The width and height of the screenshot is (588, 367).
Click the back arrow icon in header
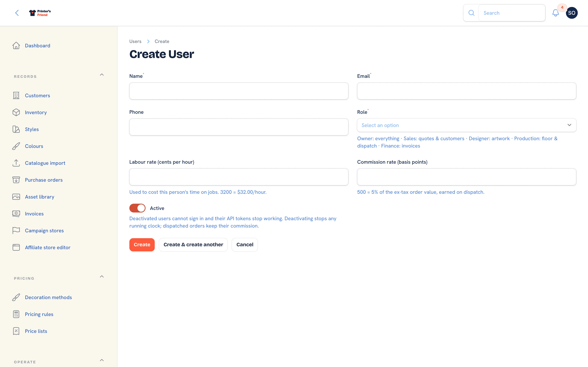click(17, 13)
